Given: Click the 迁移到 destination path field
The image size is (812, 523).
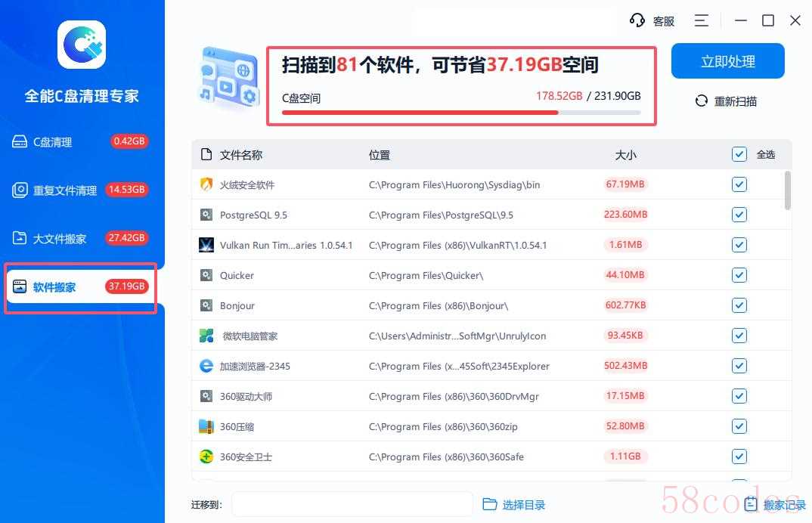Looking at the screenshot, I should (352, 504).
